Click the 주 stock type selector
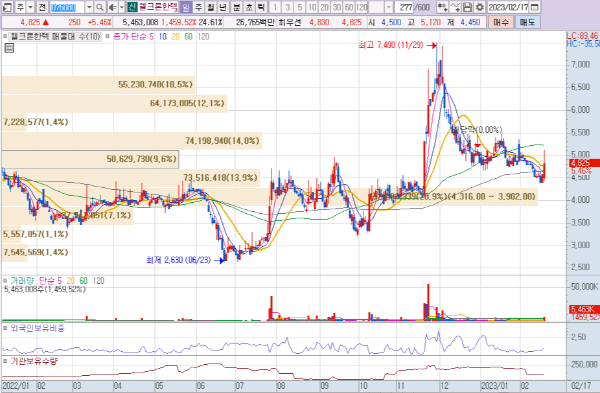600x393 pixels. [20, 7]
